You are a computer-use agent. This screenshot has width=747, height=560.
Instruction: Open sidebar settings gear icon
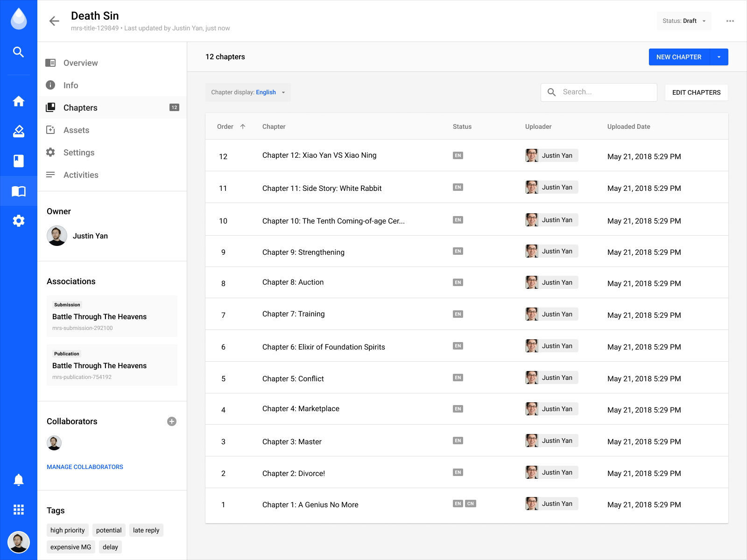[18, 221]
